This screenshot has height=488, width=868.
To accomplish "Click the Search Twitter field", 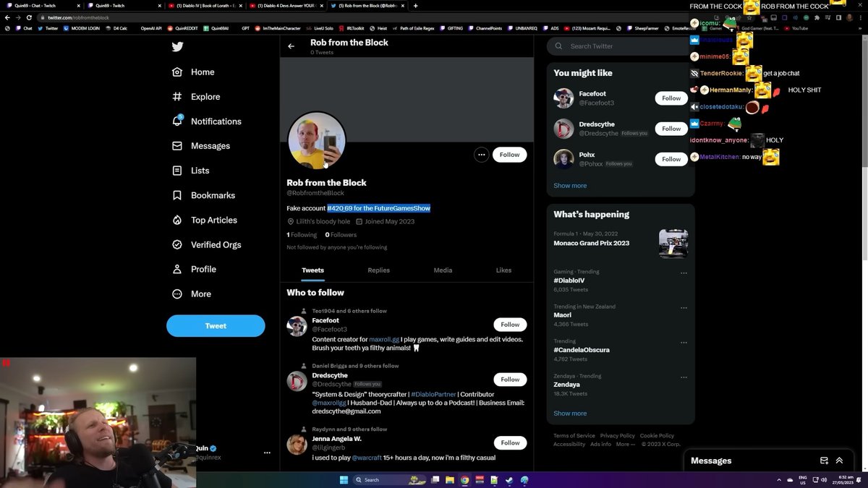I will click(x=622, y=46).
